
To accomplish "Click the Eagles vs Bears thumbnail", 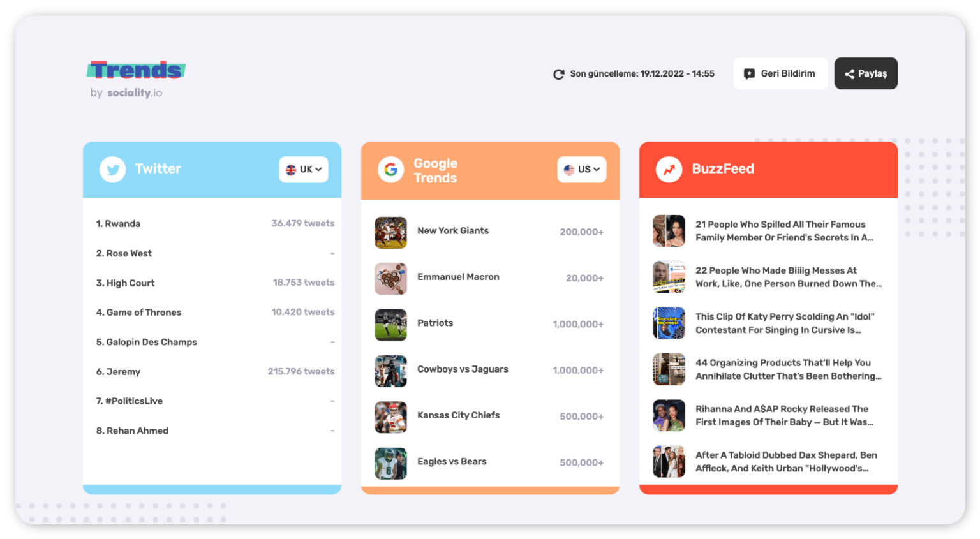I will tap(391, 463).
